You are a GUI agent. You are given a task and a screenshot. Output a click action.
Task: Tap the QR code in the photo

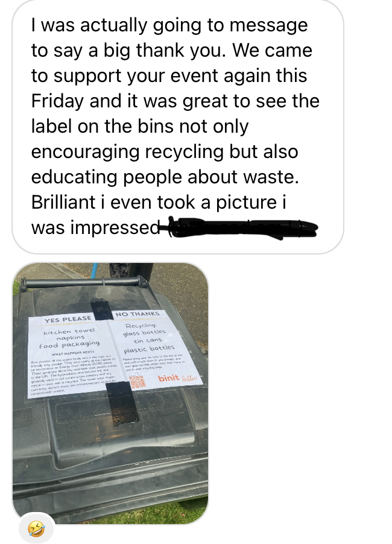[x=138, y=382]
